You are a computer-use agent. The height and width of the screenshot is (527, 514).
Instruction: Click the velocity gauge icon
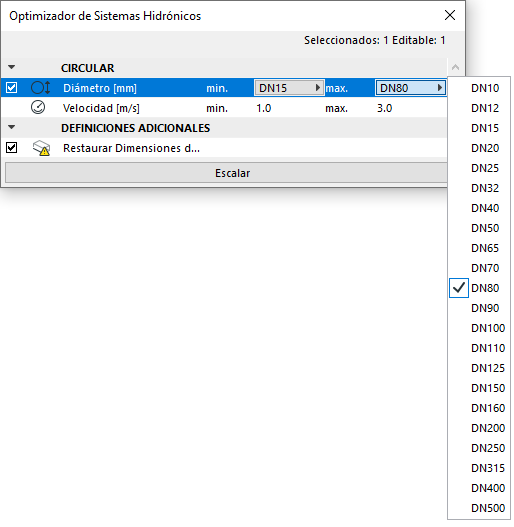pos(38,108)
